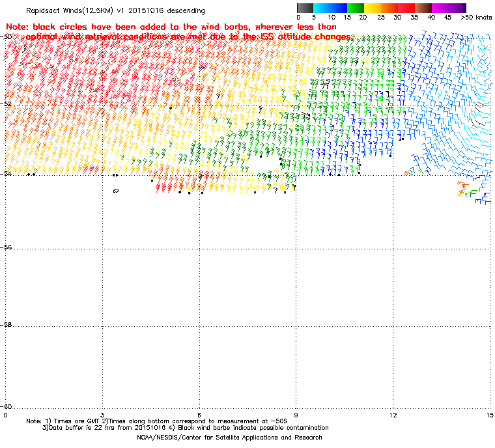Click the green 15-20 knots color band
The image size is (495, 448).
click(x=356, y=8)
